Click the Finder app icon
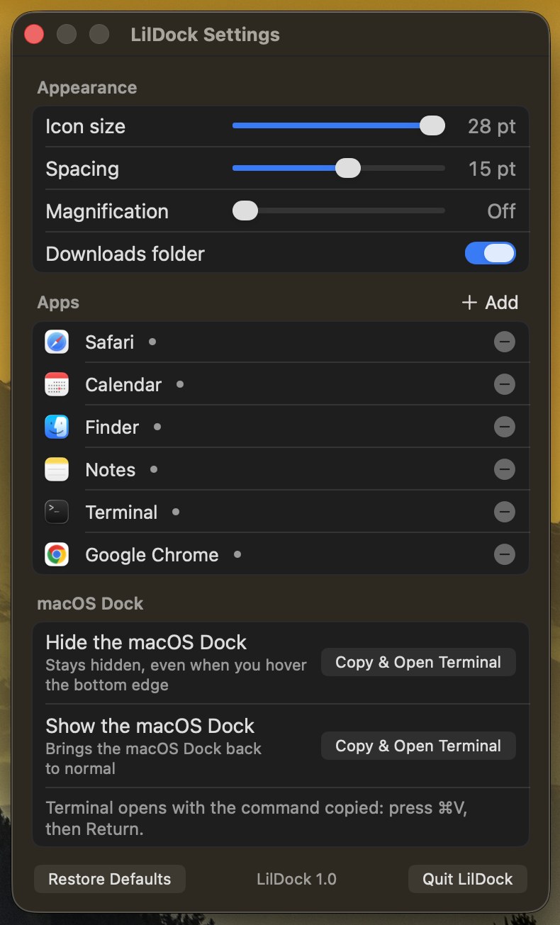The height and width of the screenshot is (925, 560). (57, 427)
